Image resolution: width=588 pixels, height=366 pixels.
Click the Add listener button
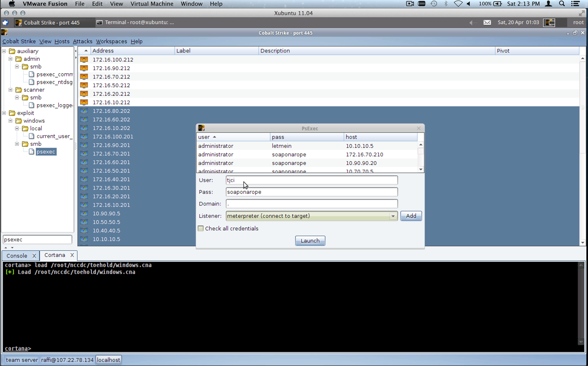click(411, 216)
